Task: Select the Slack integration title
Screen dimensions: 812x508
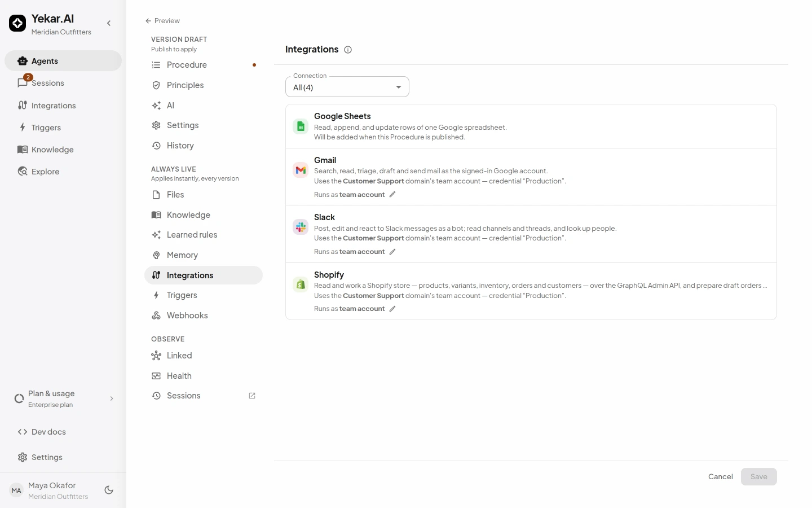Action: click(x=324, y=217)
